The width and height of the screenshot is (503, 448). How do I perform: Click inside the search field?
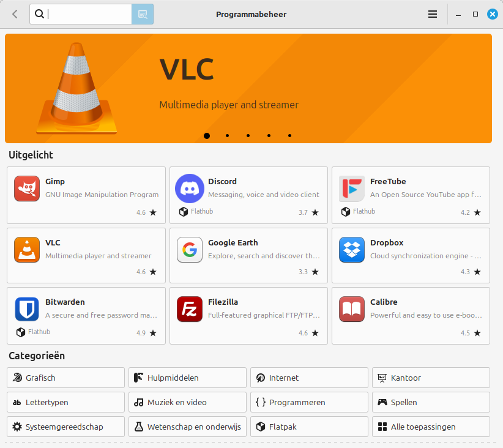point(89,14)
